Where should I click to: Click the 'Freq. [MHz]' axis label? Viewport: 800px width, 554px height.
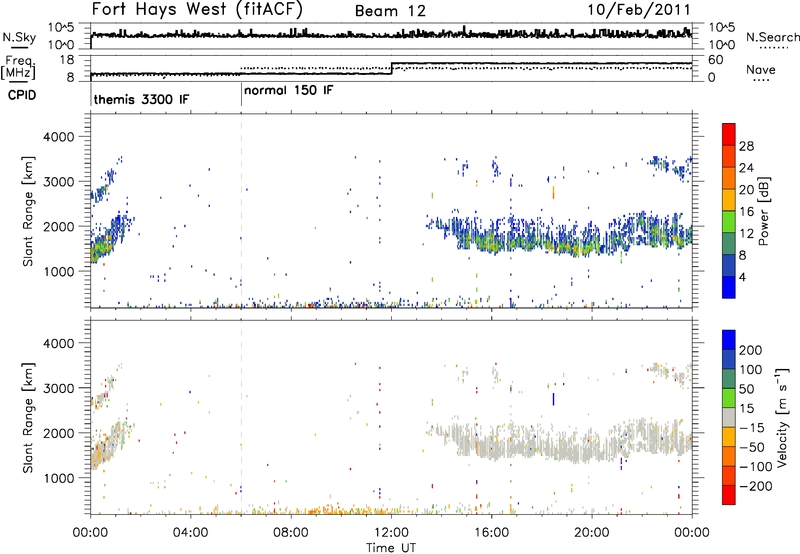pos(18,67)
